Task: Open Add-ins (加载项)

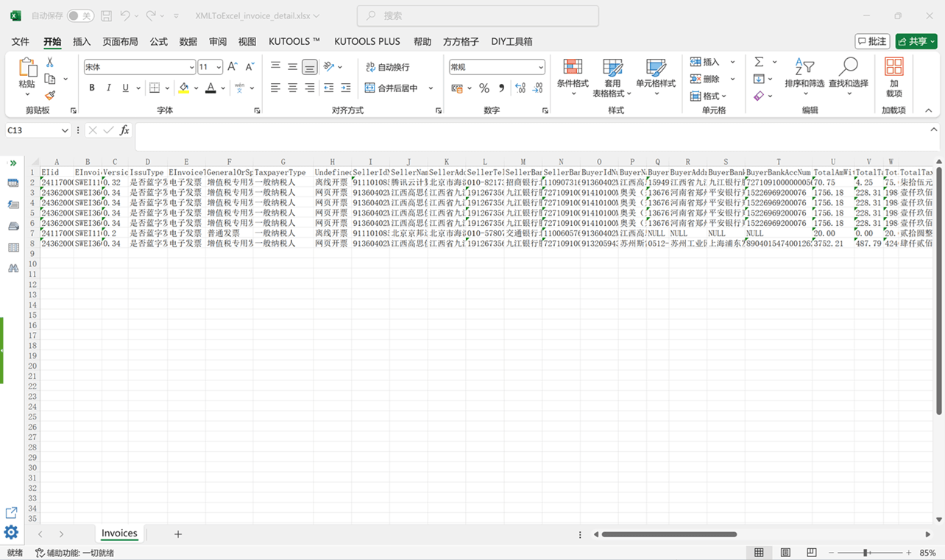Action: pos(893,78)
